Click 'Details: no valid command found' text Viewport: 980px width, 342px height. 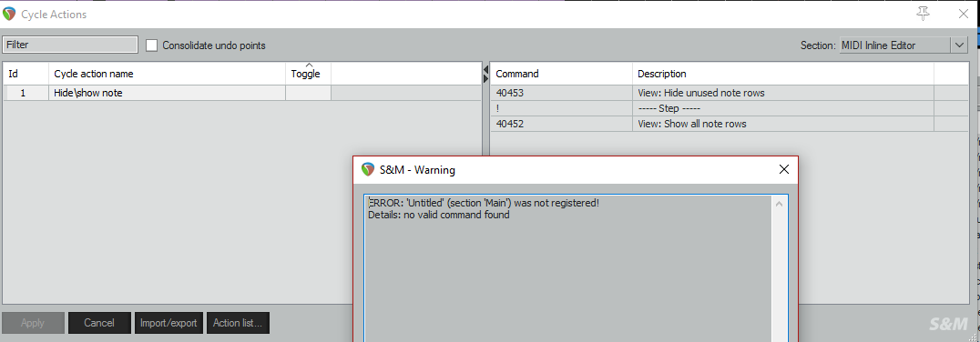point(439,215)
